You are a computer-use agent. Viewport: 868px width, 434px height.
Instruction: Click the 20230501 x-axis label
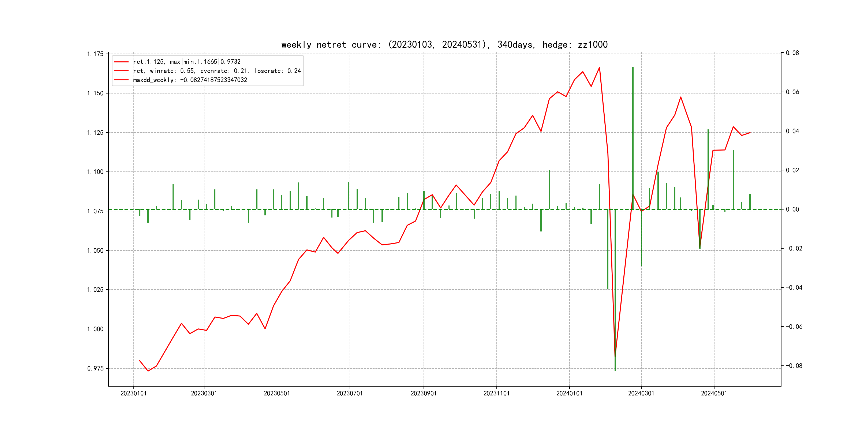click(x=277, y=393)
